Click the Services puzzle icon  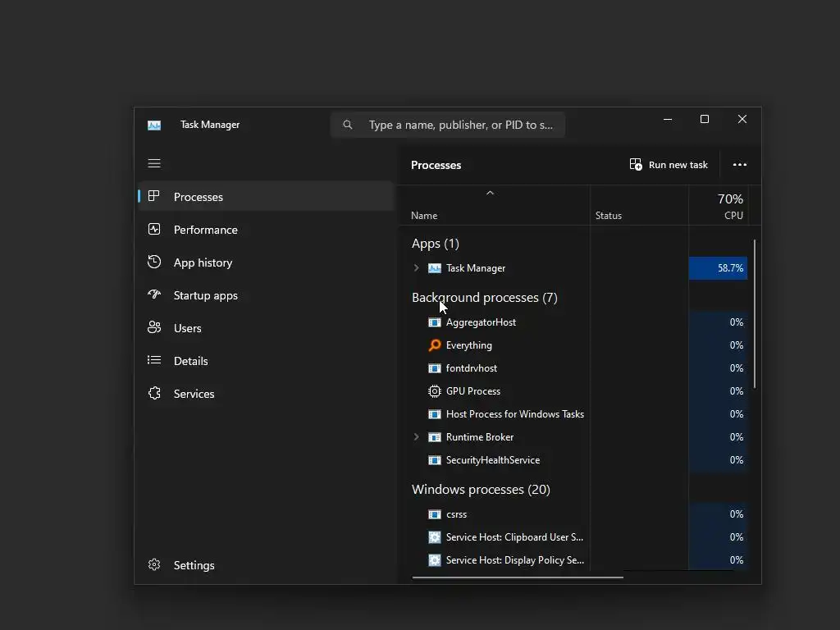click(x=154, y=393)
